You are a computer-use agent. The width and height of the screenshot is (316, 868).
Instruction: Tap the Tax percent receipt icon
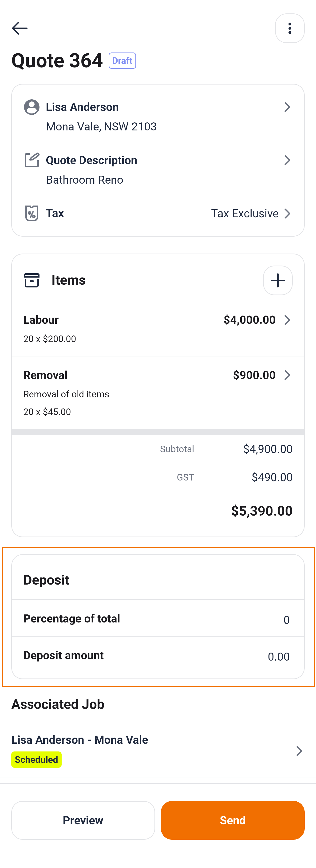[x=32, y=213]
